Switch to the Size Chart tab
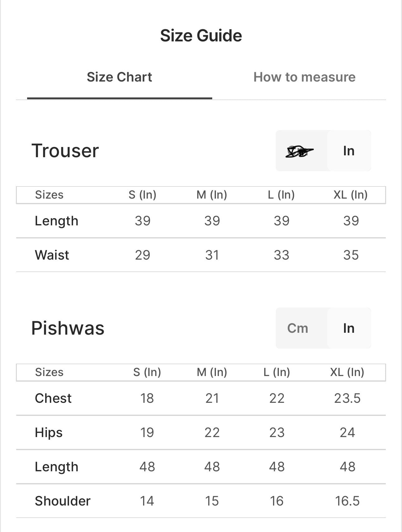 [x=119, y=77]
